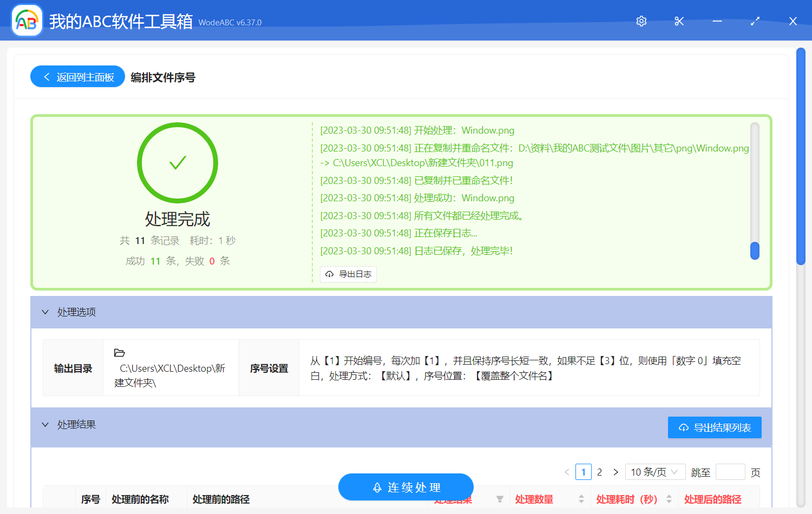Image resolution: width=812 pixels, height=514 pixels.
Task: Click the folder icon above 输出目录 path
Action: pyautogui.click(x=120, y=353)
